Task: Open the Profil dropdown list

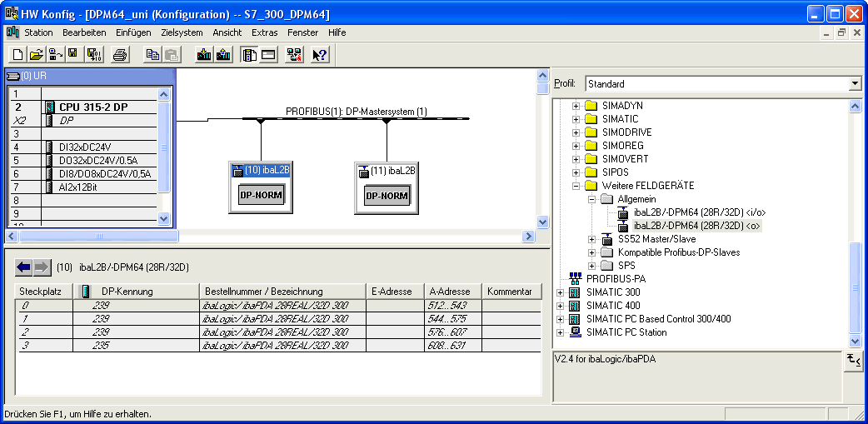Action: point(855,84)
